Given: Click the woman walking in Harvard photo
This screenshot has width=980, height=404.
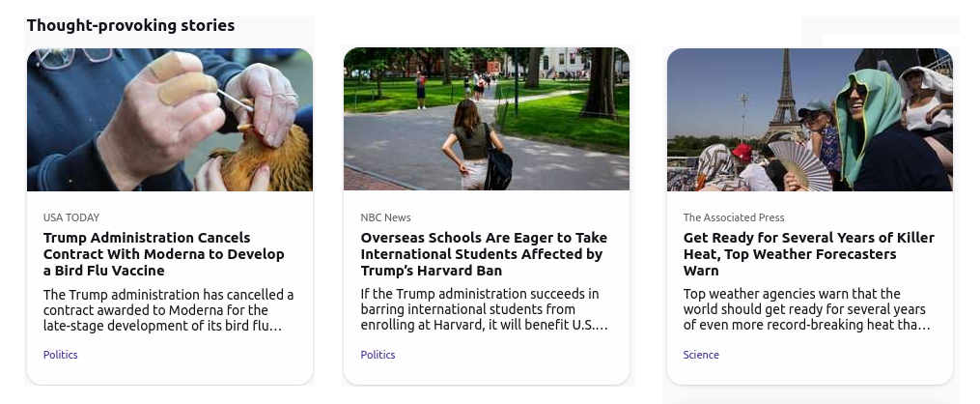Looking at the screenshot, I should pos(477,145).
